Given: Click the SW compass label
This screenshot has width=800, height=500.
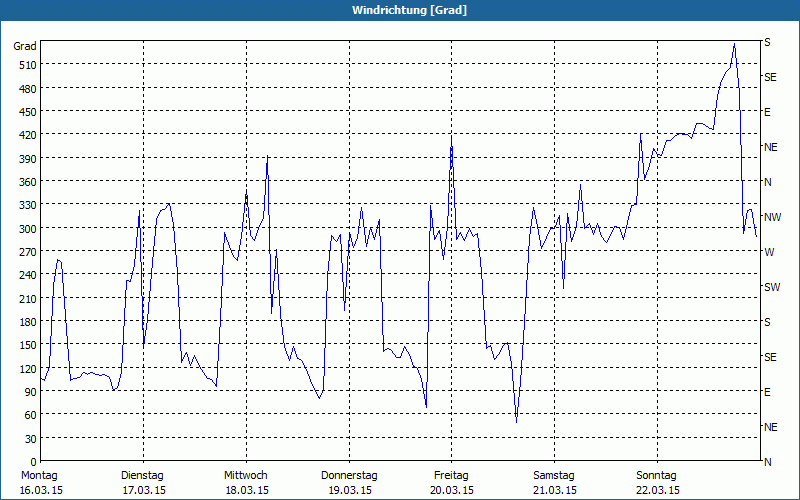Looking at the screenshot, I should 772,287.
